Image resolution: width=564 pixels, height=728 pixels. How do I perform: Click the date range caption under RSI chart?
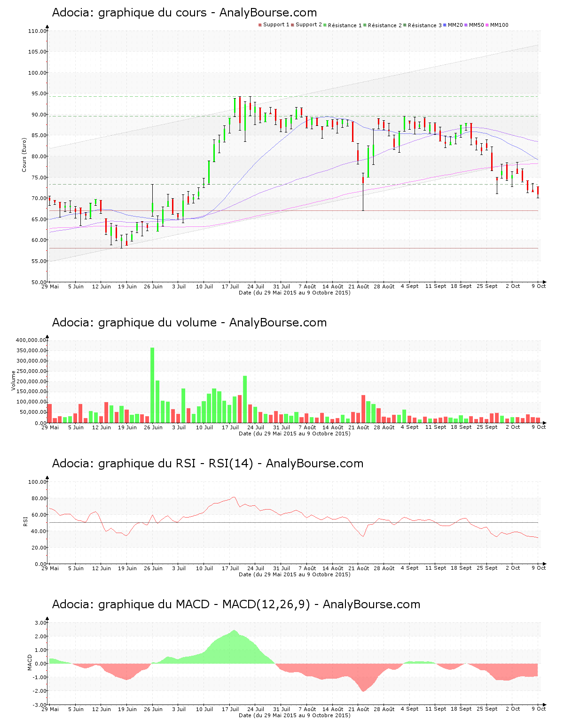295,574
